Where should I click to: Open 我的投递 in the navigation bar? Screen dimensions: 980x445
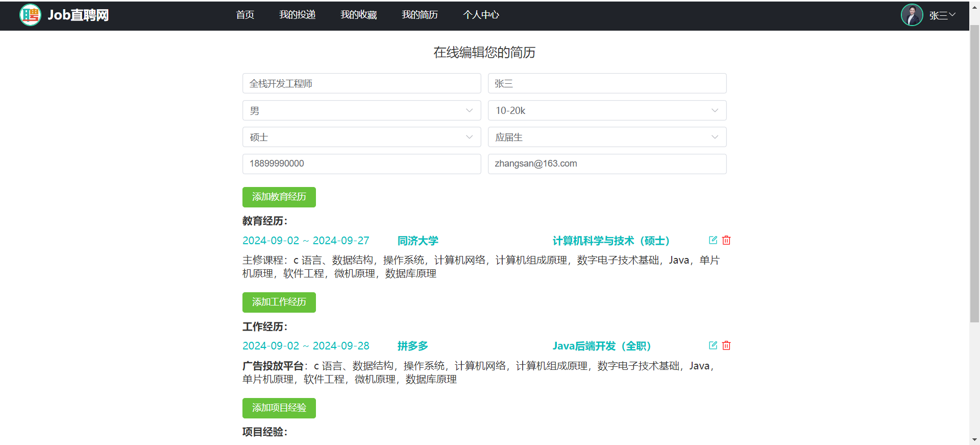[x=298, y=15]
